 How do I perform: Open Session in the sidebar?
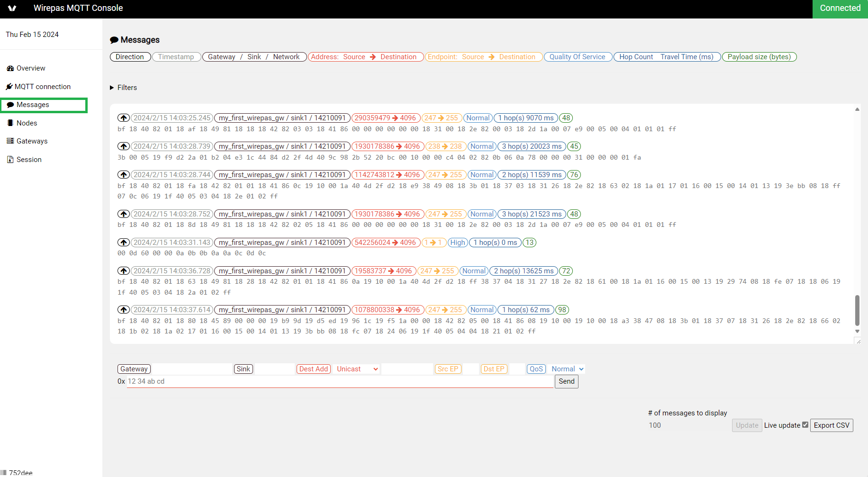point(24,160)
